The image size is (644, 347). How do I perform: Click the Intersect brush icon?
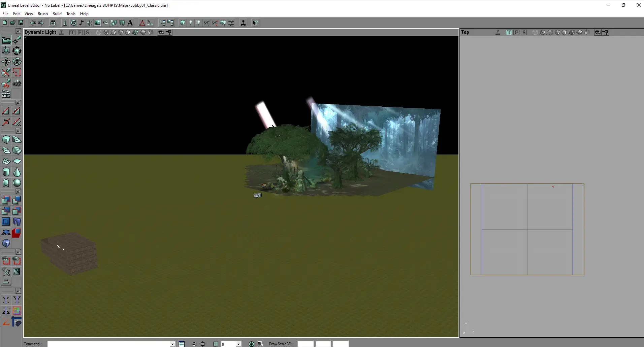(6, 211)
